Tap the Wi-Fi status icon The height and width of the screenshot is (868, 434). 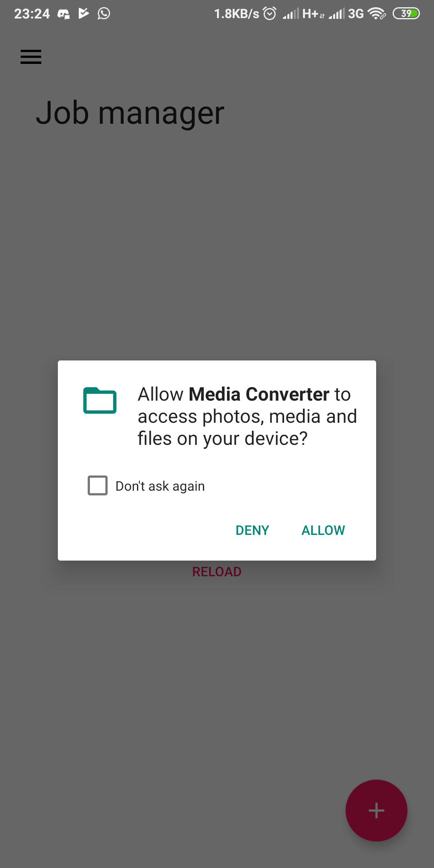[x=377, y=14]
